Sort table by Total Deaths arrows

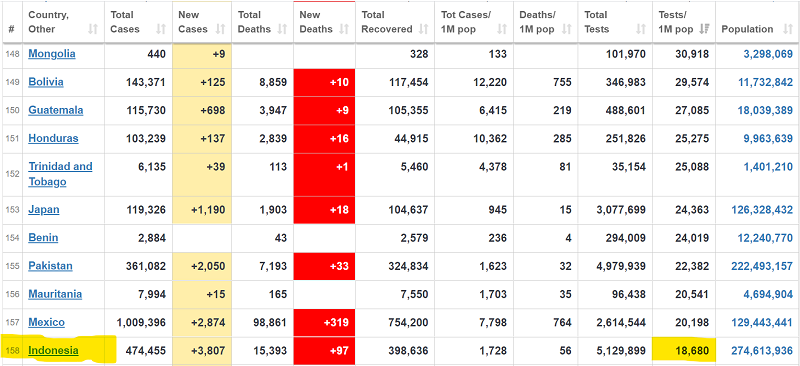pyautogui.click(x=282, y=29)
